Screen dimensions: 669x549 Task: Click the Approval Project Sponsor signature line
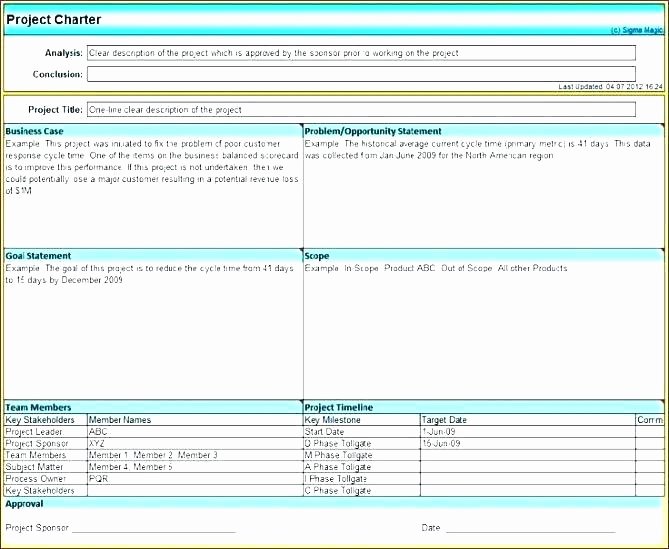pyautogui.click(x=154, y=530)
